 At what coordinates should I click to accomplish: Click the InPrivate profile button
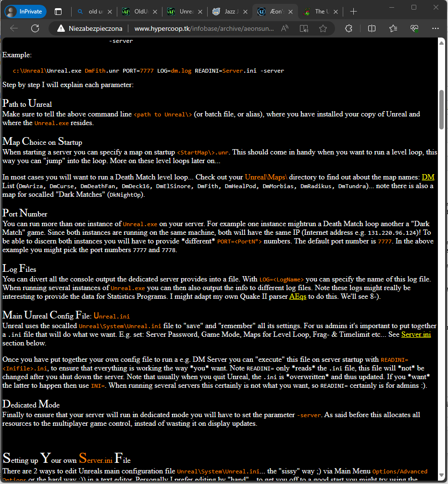coord(25,12)
